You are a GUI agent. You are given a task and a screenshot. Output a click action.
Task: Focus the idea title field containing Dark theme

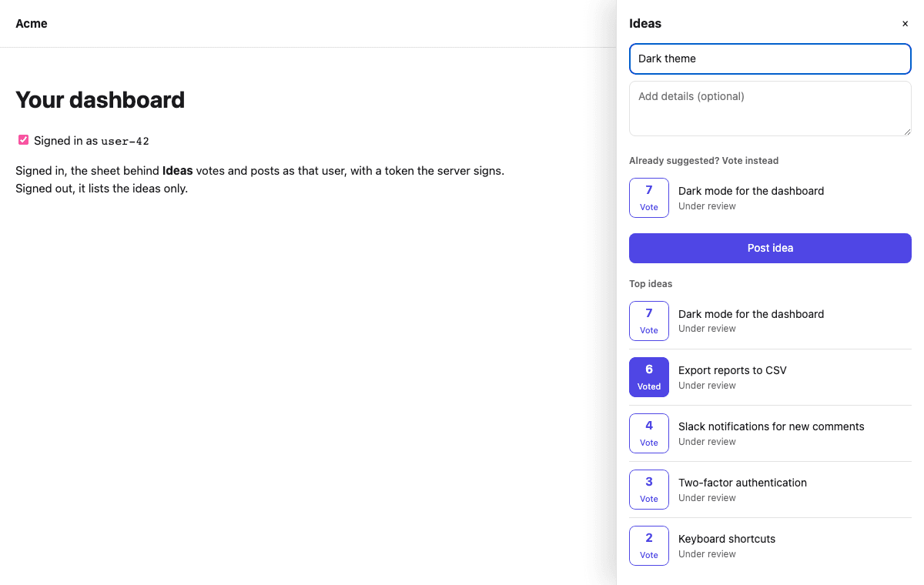770,58
